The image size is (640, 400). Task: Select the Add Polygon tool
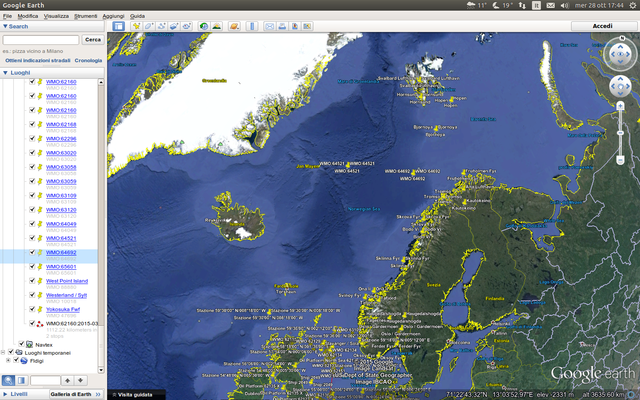149,26
